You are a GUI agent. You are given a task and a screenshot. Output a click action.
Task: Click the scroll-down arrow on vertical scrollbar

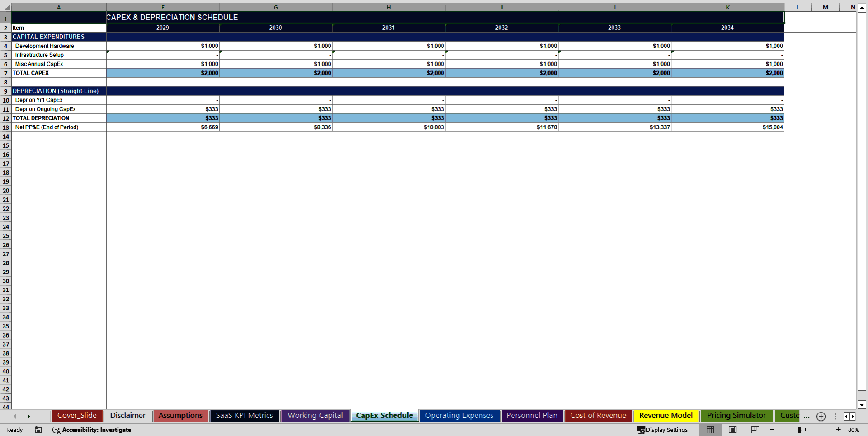tap(861, 405)
